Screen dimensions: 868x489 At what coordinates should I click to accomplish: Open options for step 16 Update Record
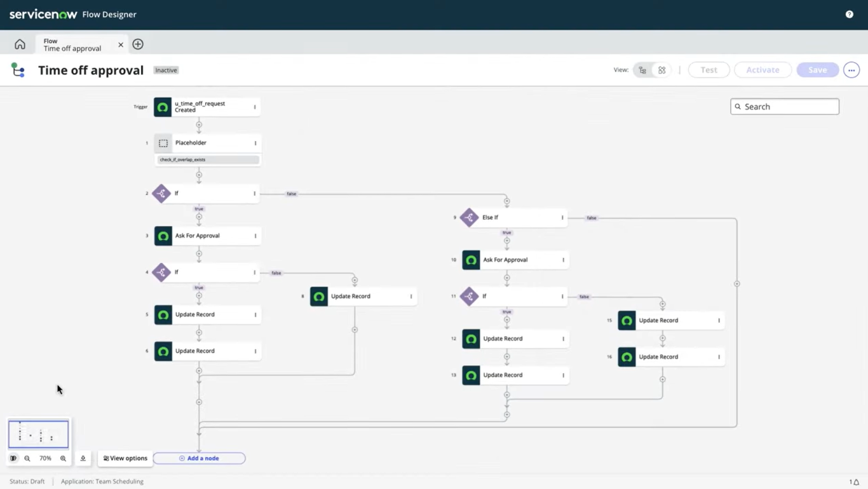point(719,357)
